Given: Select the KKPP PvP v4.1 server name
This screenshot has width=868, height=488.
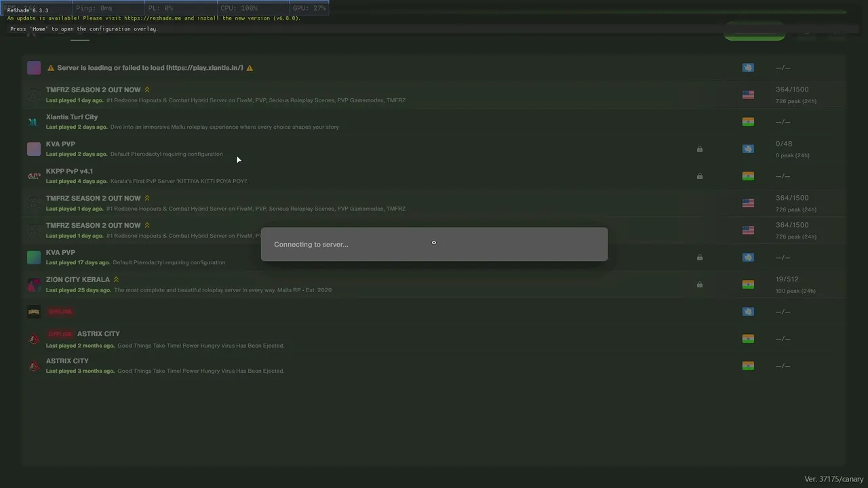Looking at the screenshot, I should click(69, 171).
